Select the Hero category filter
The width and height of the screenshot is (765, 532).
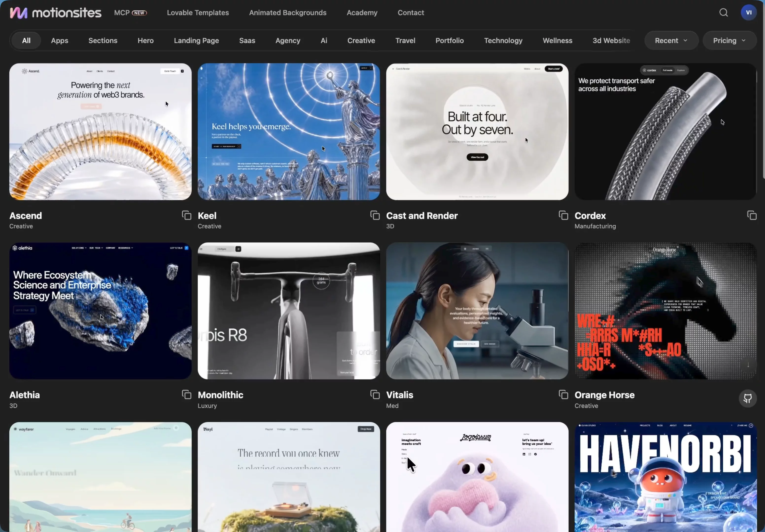[x=146, y=40]
